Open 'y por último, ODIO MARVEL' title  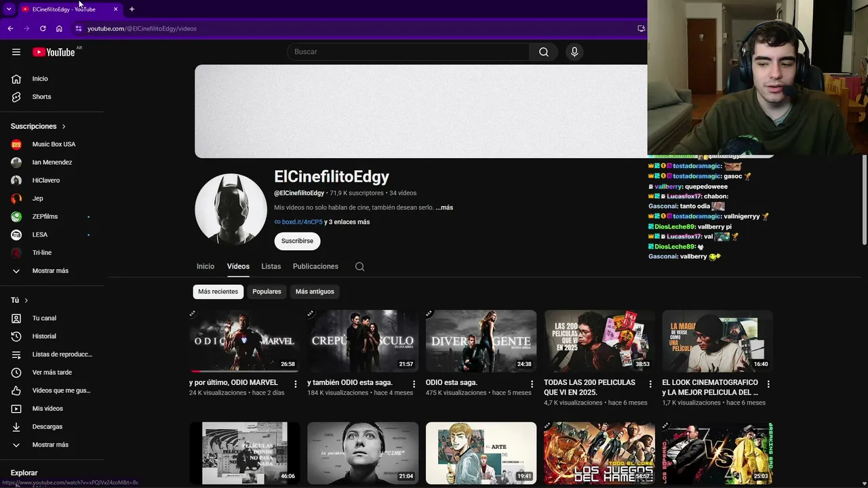233,383
